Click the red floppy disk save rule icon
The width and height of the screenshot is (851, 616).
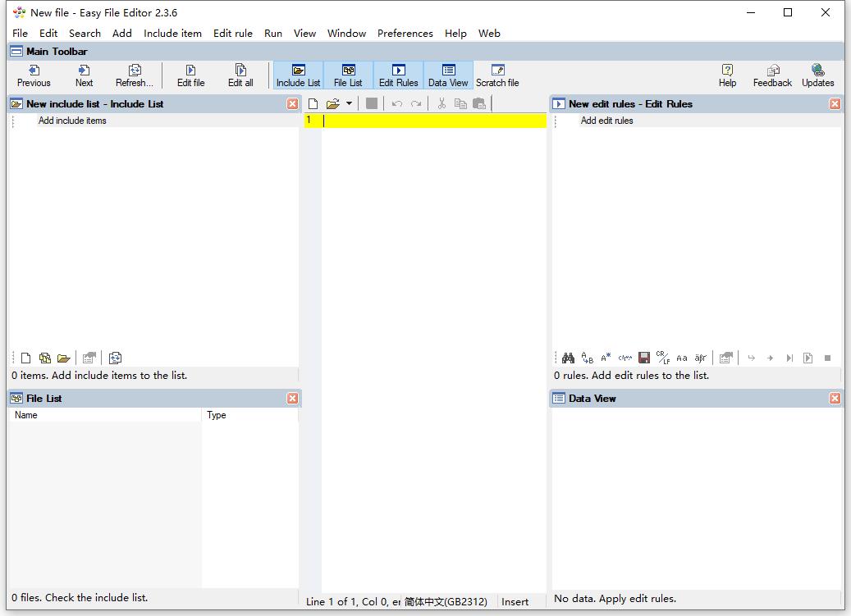click(x=644, y=358)
